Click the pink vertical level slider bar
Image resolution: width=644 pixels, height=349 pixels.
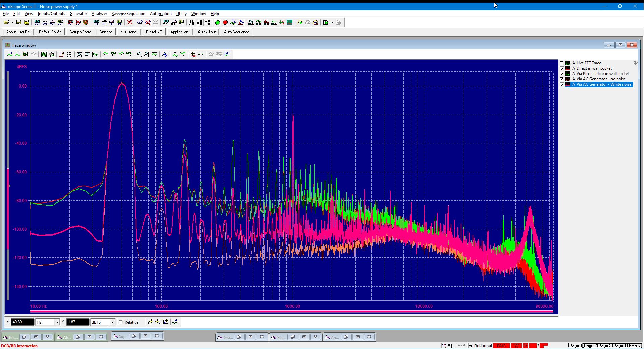tap(8, 209)
